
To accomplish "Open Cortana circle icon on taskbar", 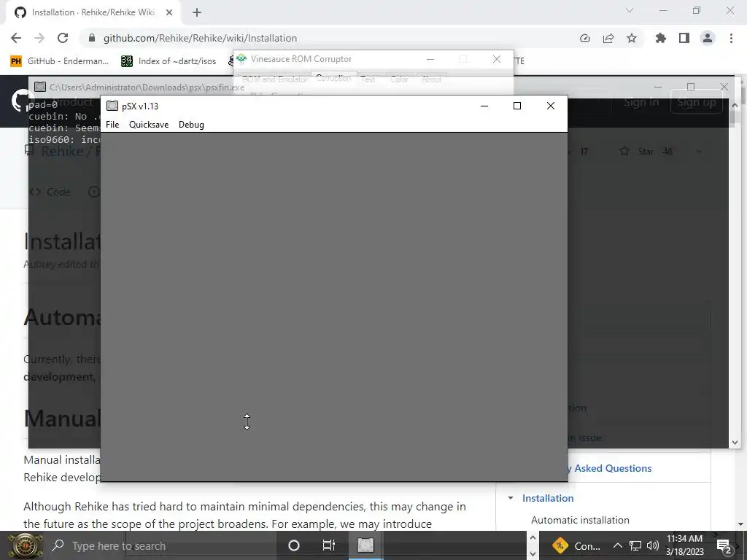I will 294,545.
